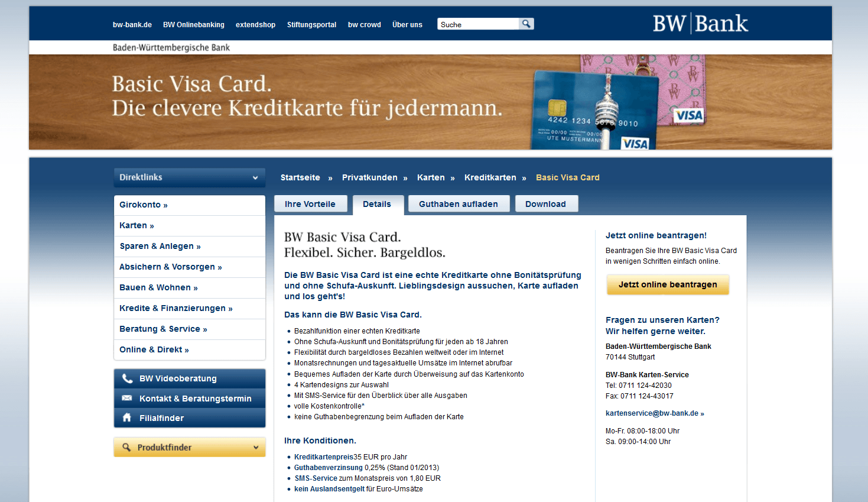
Task: Click 'Tel: 0711 124-42030' phone number text
Action: pyautogui.click(x=639, y=386)
